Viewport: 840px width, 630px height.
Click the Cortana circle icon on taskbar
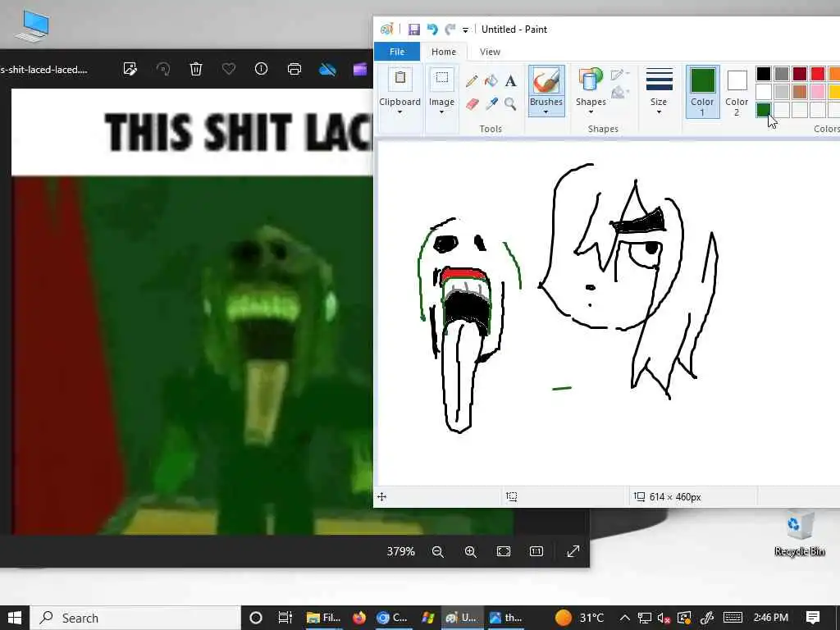(256, 618)
